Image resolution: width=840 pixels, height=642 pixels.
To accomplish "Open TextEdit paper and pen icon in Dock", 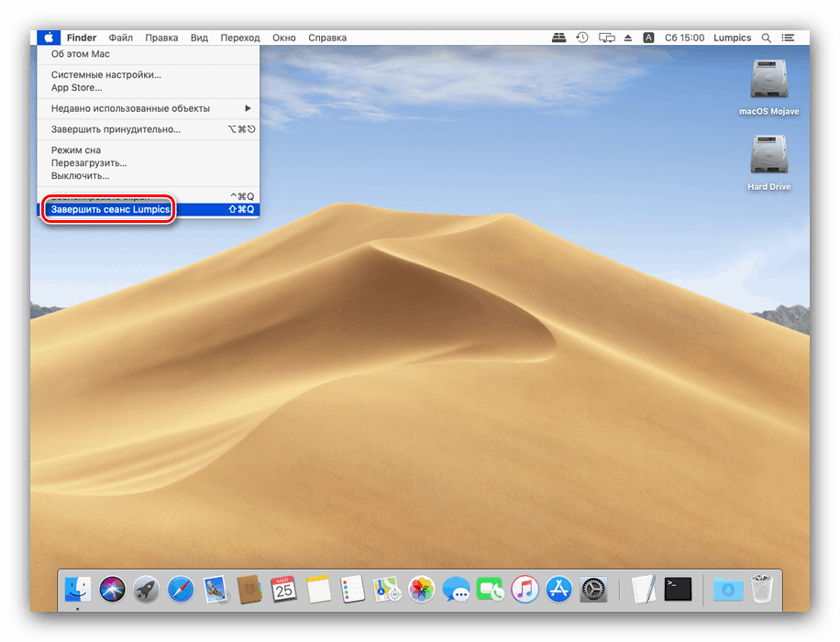I will point(644,590).
